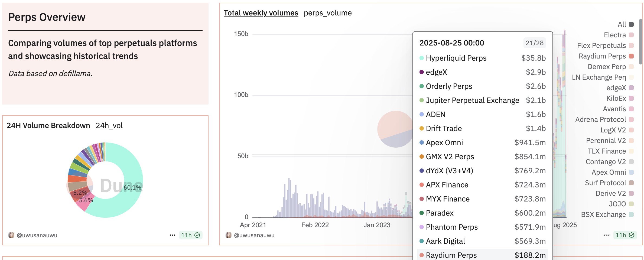Open the 24H Volume Breakdown ellipsis menu
Screen dimensions: 644x260
point(173,235)
